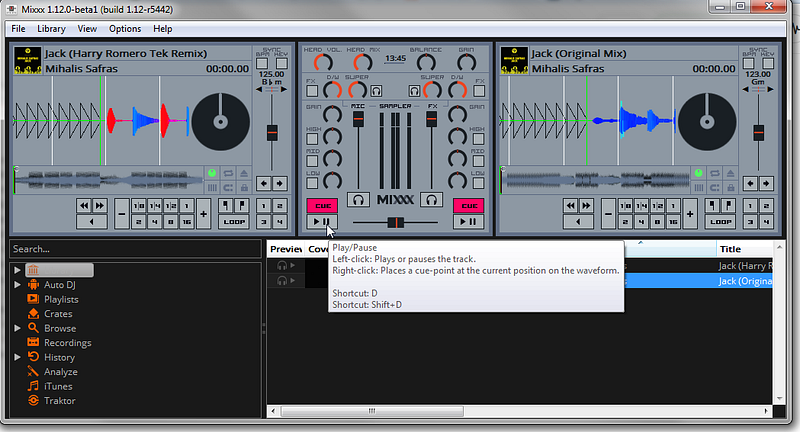The height and width of the screenshot is (432, 800).
Task: Click left deck pitch slider handle
Action: point(272,133)
